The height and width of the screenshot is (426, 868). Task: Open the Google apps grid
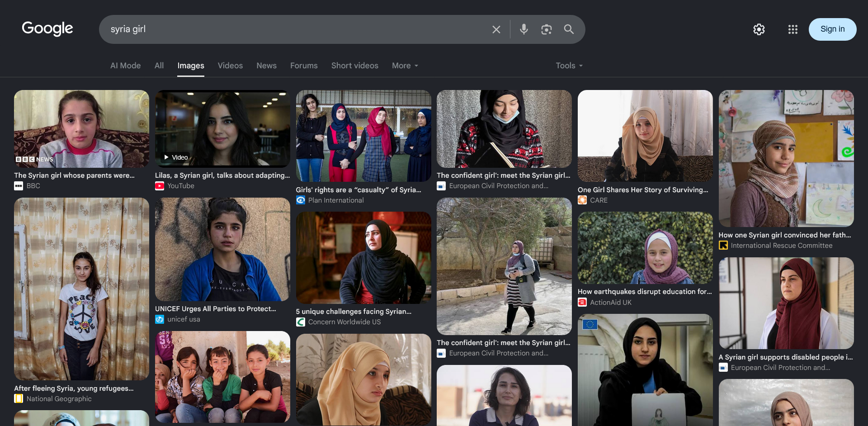tap(793, 29)
